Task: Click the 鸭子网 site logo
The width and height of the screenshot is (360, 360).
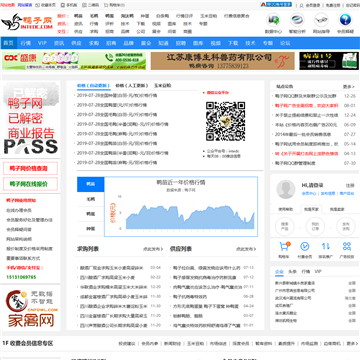Action: (x=27, y=22)
